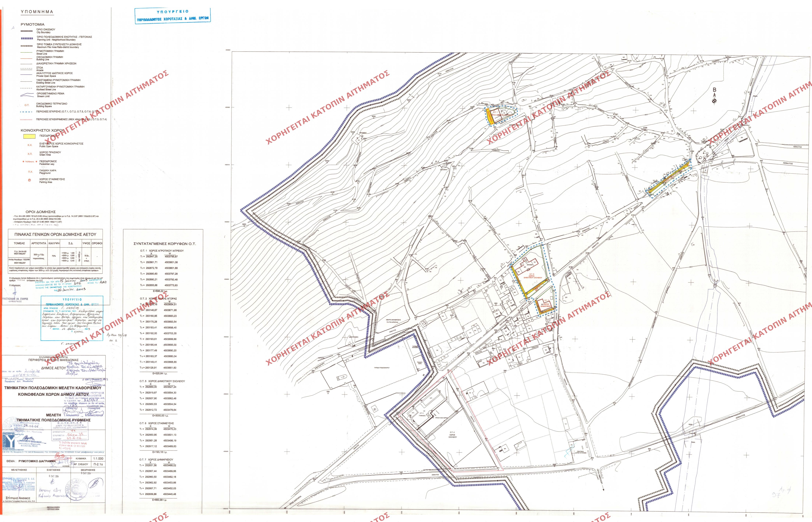Click the ΥΠΟΜΝΗΜΑ legend heading
Image resolution: width=812 pixels, height=522 pixels.
click(37, 12)
